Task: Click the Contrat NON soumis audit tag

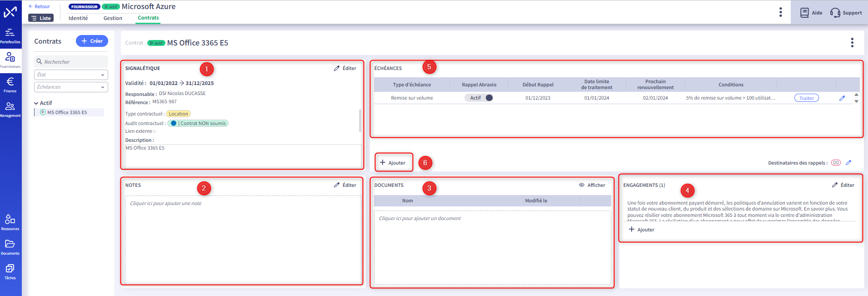Action: tap(198, 123)
